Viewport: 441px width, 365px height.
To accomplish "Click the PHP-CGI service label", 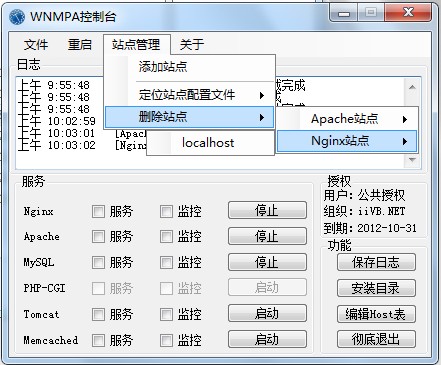I will click(44, 288).
